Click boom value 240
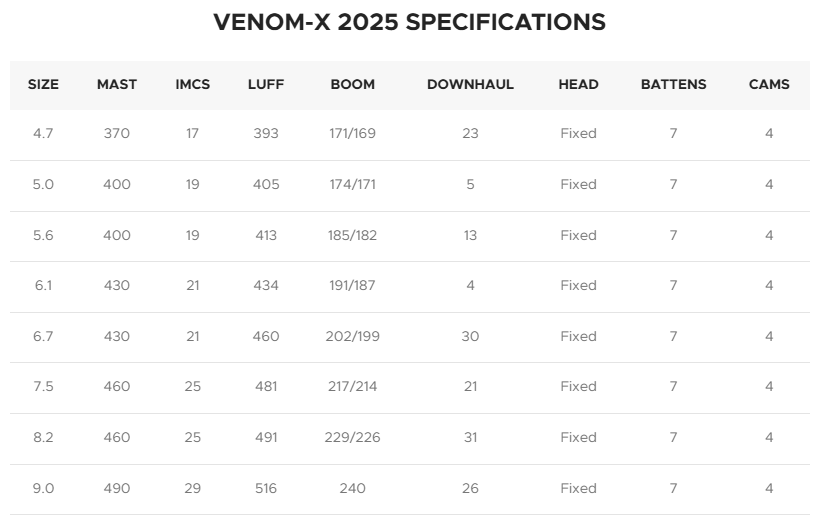 tap(353, 489)
